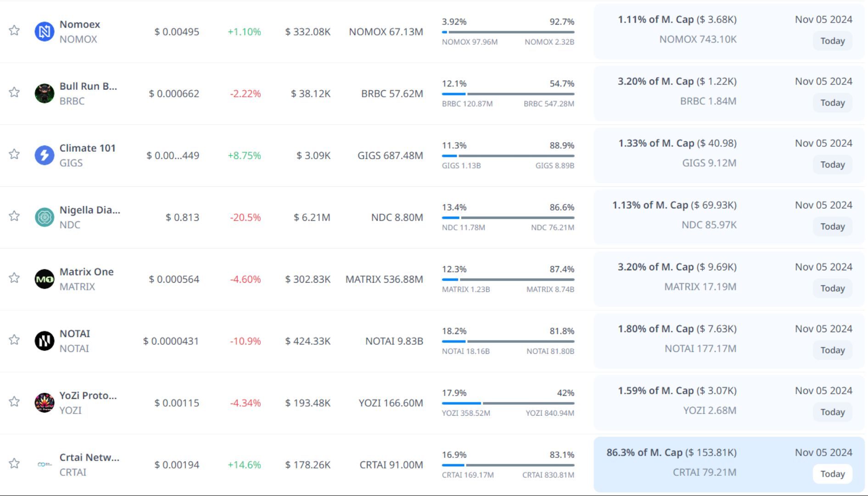Open the Nigella Dia... token link
The height and width of the screenshot is (496, 868).
[x=90, y=210]
